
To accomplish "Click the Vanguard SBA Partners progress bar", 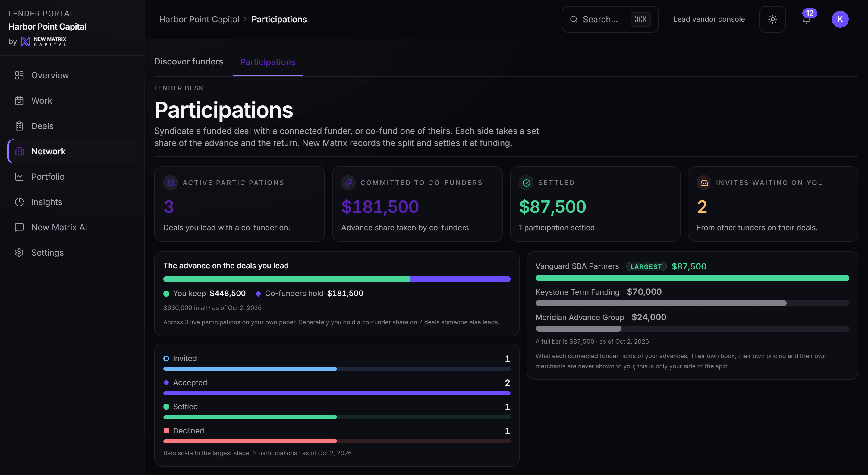I will [693, 278].
